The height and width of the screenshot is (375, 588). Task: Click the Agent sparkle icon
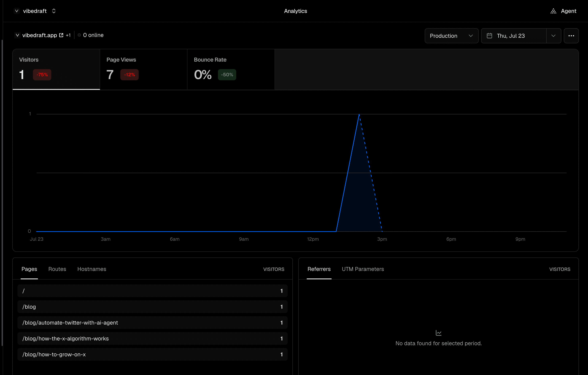[553, 11]
